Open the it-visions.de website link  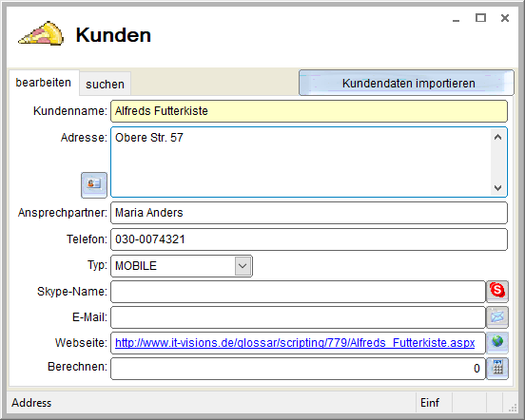click(295, 343)
